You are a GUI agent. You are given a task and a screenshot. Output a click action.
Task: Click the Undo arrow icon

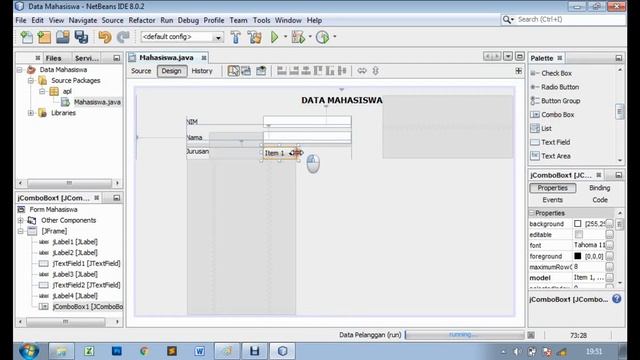[x=105, y=37]
